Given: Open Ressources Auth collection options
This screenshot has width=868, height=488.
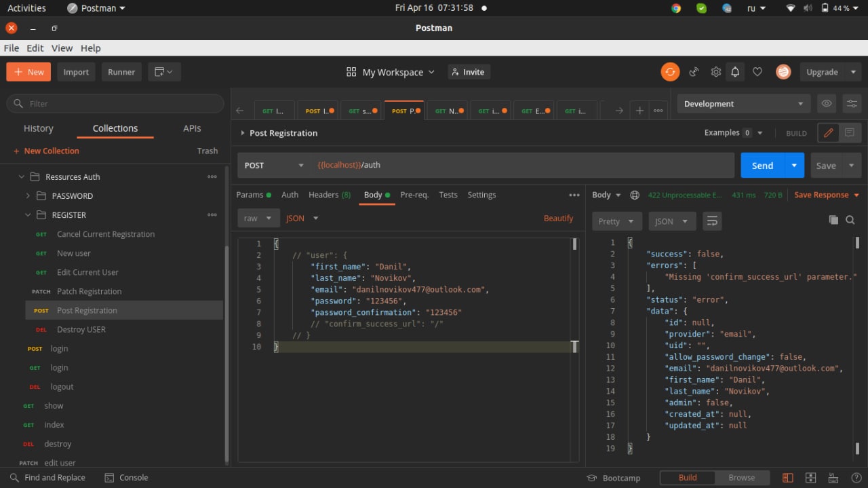Looking at the screenshot, I should pyautogui.click(x=212, y=176).
